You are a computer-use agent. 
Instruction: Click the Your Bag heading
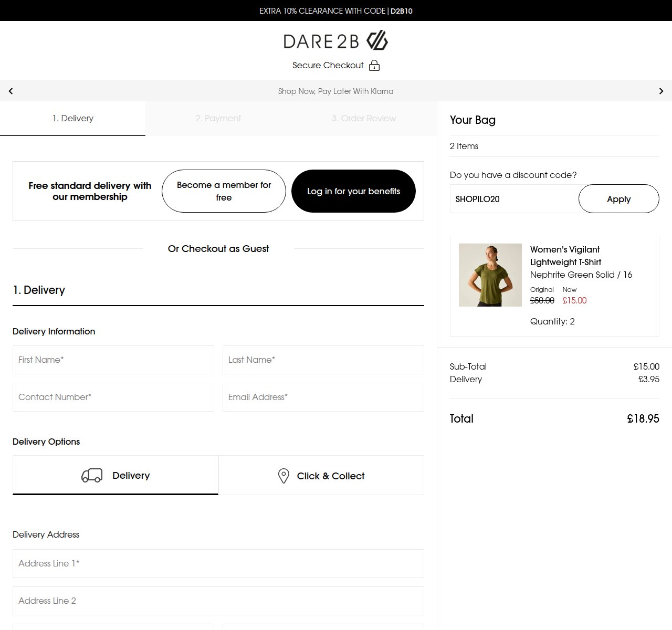(x=472, y=120)
